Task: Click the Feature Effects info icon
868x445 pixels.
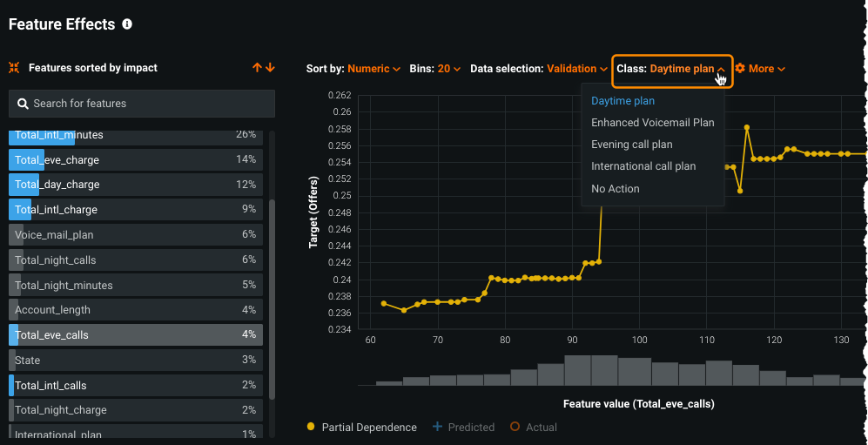Action: coord(127,24)
